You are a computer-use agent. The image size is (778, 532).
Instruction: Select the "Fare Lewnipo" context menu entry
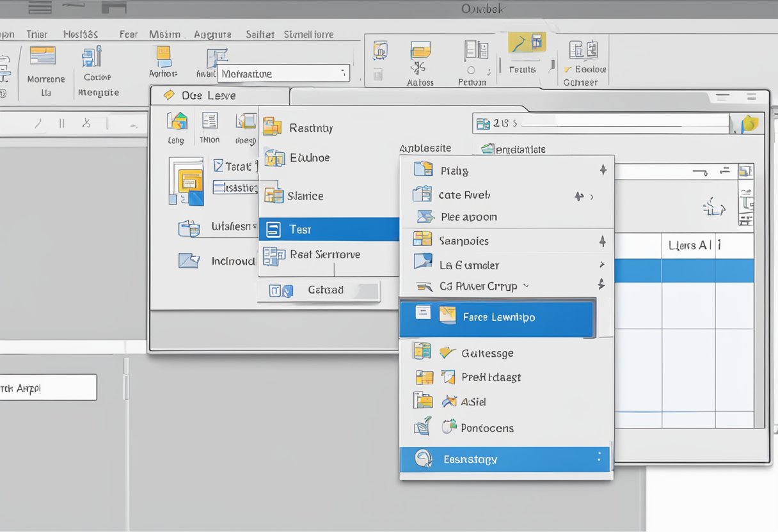(499, 317)
